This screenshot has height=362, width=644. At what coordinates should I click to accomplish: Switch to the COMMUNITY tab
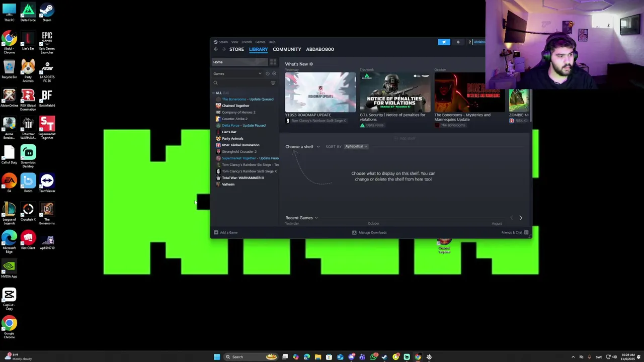coord(287,49)
